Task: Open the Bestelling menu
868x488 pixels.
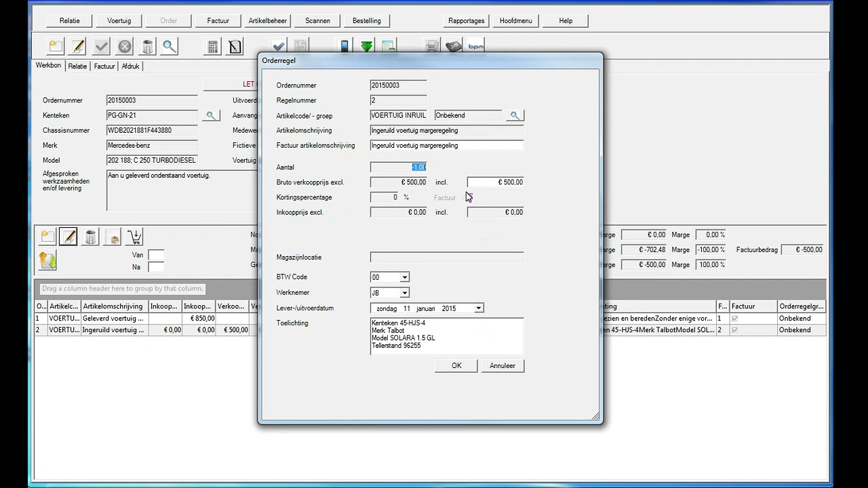Action: pyautogui.click(x=367, y=21)
